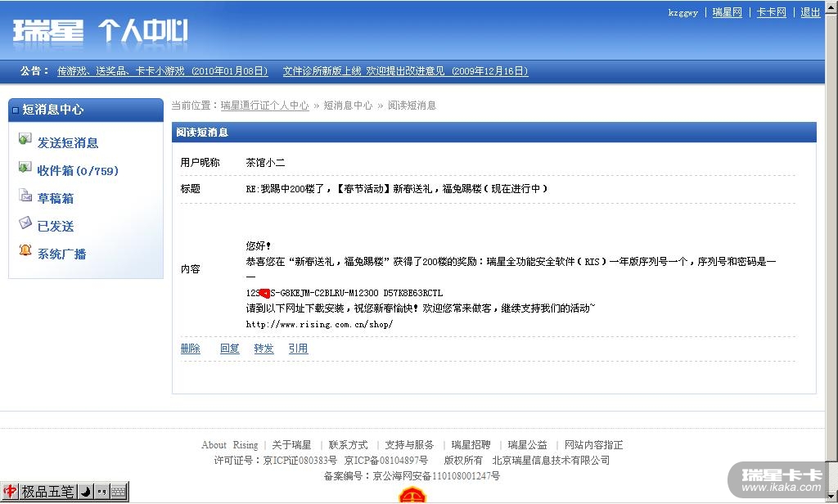The image size is (838, 504).
Task: Click 支持与服务 footer link
Action: [409, 444]
